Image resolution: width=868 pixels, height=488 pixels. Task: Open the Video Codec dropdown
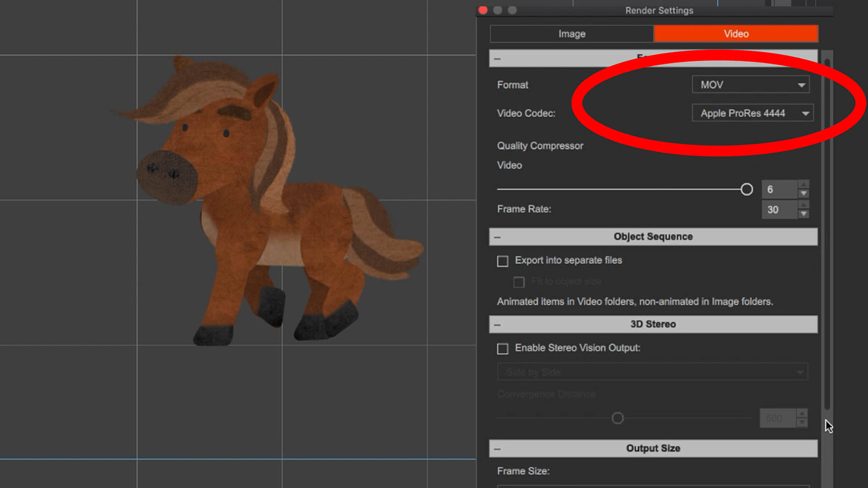click(x=752, y=113)
